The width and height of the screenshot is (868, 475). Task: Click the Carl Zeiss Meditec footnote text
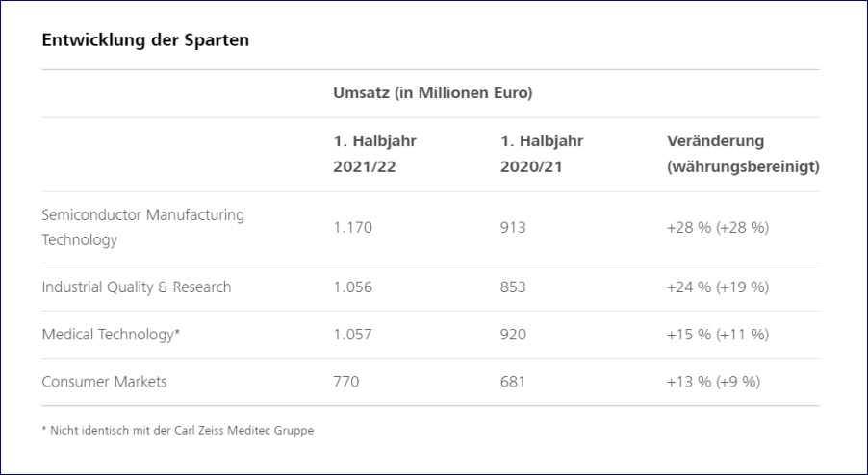click(177, 430)
